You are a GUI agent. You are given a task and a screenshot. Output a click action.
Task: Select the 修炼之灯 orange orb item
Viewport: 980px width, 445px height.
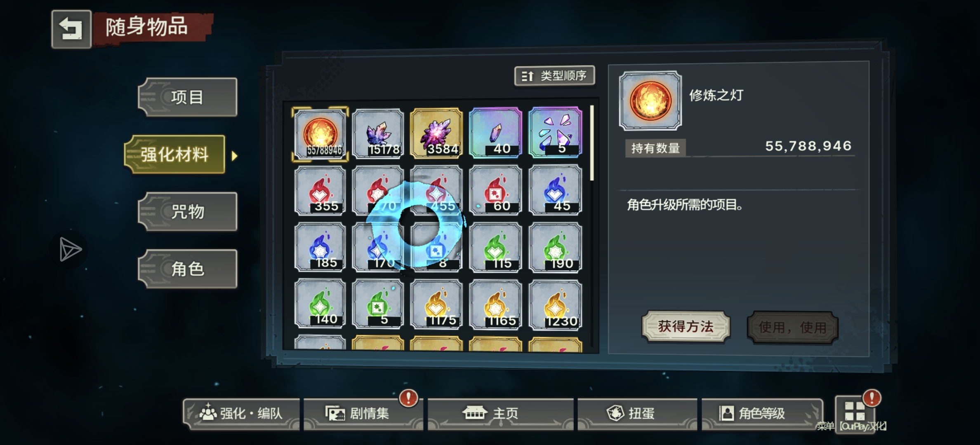(320, 133)
